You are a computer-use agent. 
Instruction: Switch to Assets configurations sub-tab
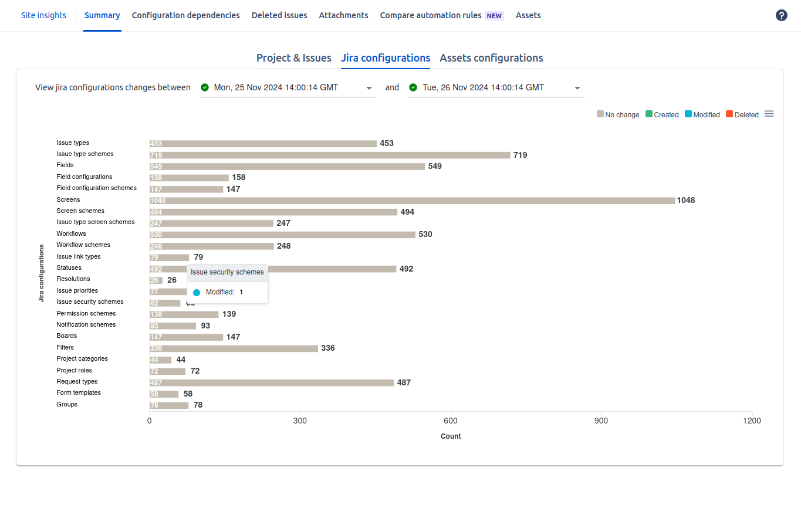491,58
